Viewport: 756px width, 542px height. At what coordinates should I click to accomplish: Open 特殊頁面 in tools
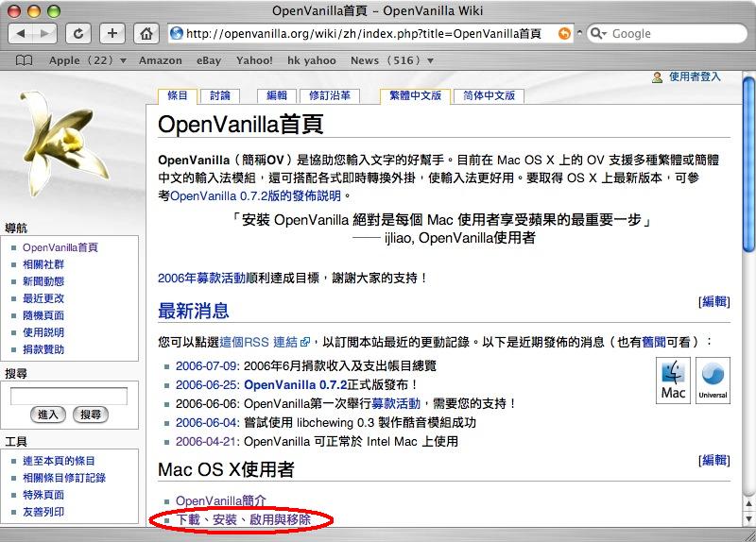click(43, 495)
